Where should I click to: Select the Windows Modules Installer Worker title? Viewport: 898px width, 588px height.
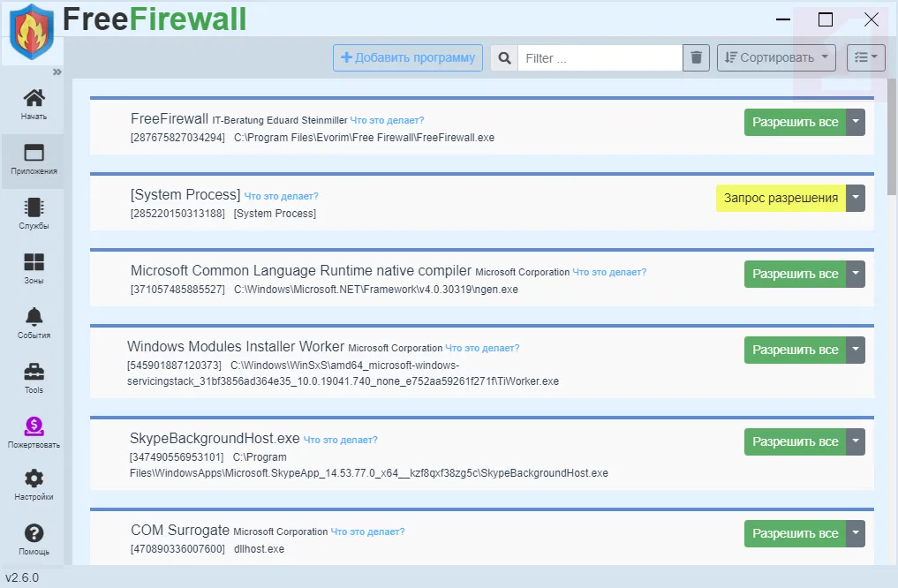pyautogui.click(x=236, y=346)
